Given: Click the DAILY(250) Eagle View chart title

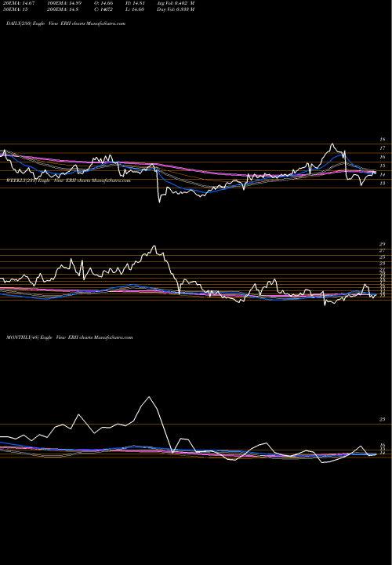Looking at the screenshot, I should click(x=66, y=24).
